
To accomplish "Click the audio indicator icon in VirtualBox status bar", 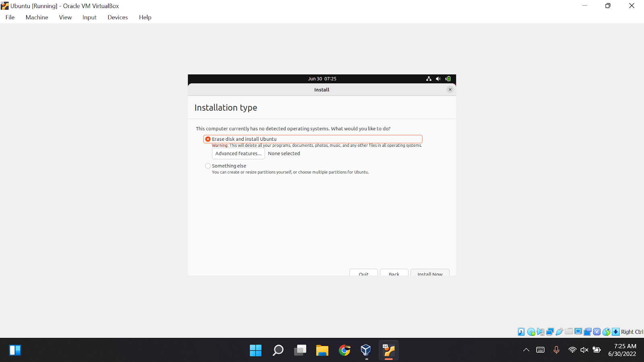I will coord(541,332).
